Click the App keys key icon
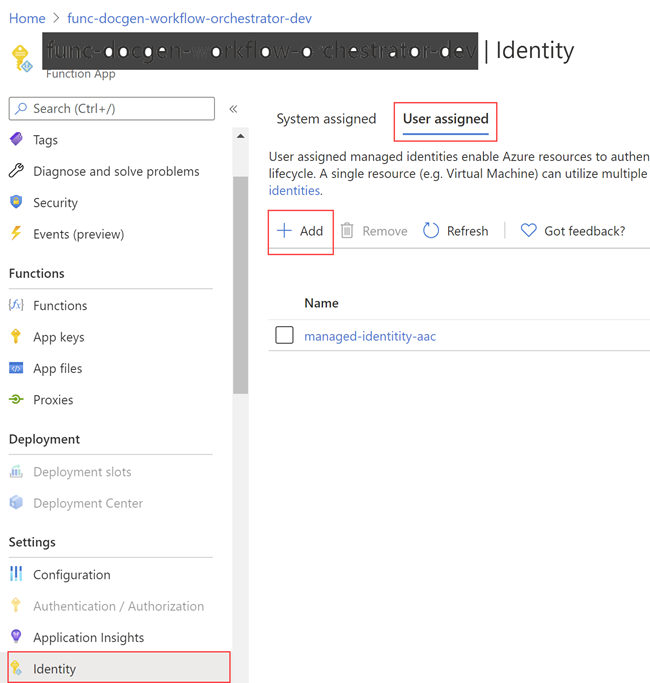The image size is (650, 683). tap(16, 336)
